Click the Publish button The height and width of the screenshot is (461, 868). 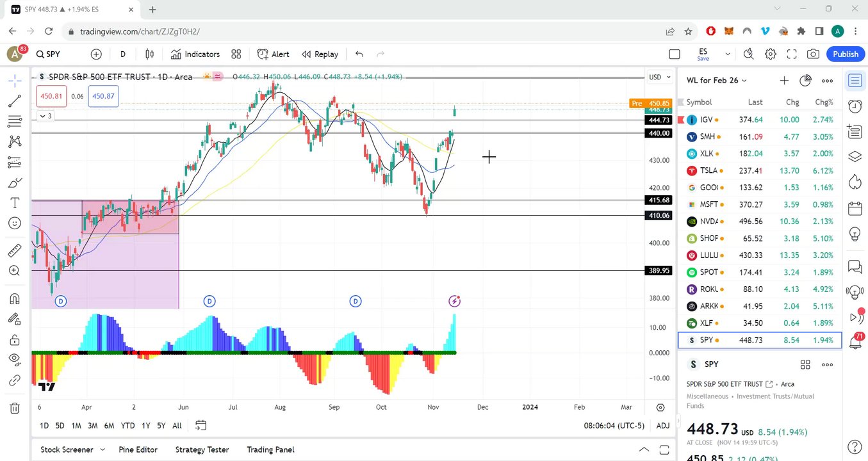coord(846,54)
